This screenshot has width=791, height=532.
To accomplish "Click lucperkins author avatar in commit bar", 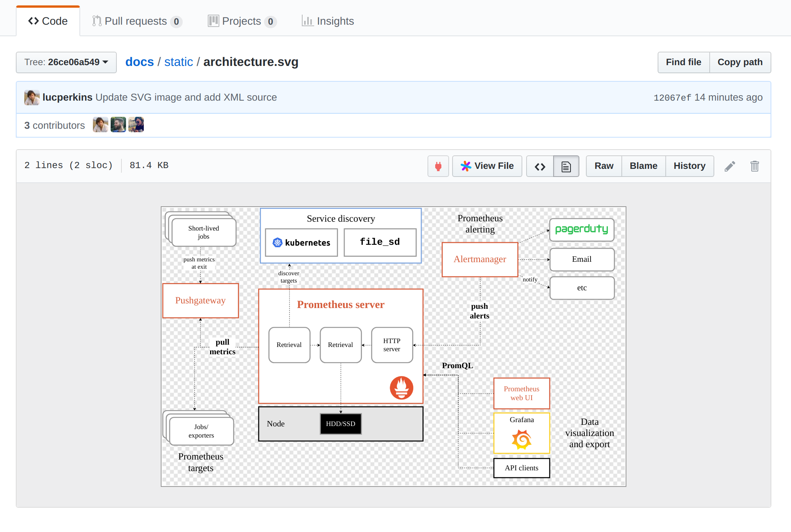I will pyautogui.click(x=32, y=98).
